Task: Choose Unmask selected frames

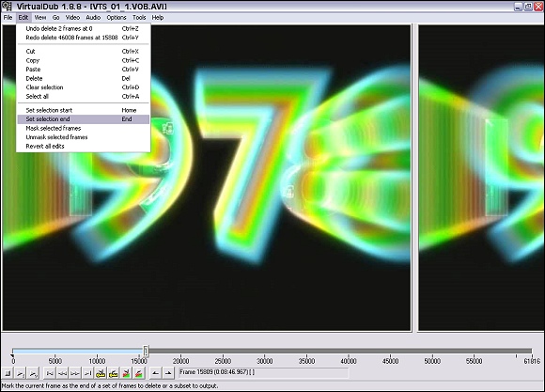Action: (x=84, y=137)
